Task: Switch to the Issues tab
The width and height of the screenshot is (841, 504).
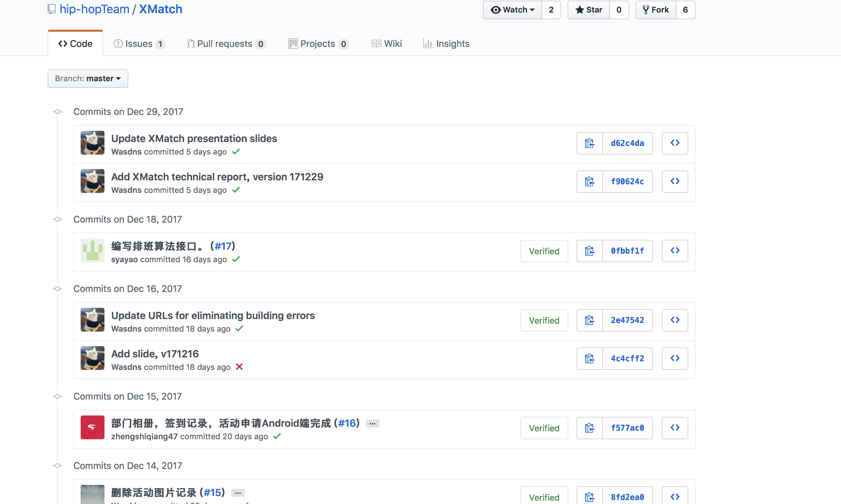Action: [140, 44]
